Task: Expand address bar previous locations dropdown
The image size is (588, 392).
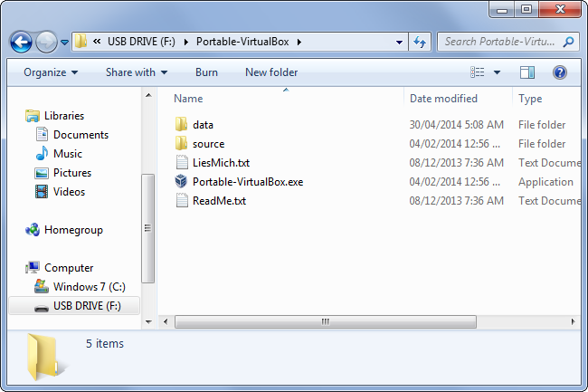Action: pos(400,42)
